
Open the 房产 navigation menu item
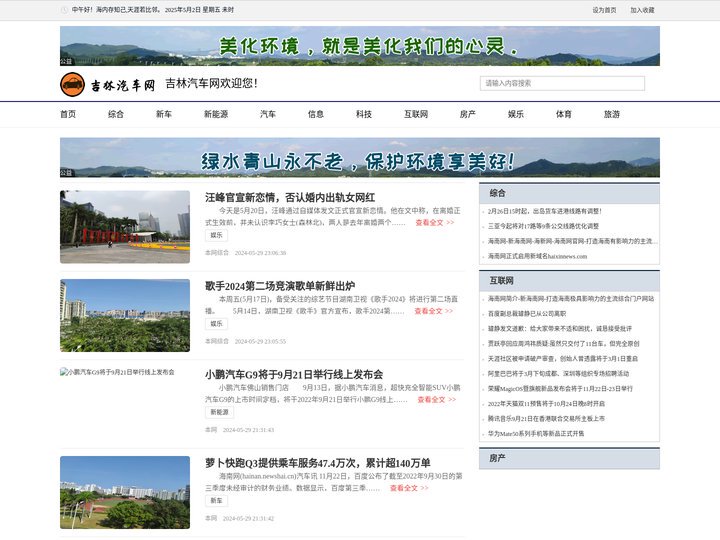tap(467, 114)
